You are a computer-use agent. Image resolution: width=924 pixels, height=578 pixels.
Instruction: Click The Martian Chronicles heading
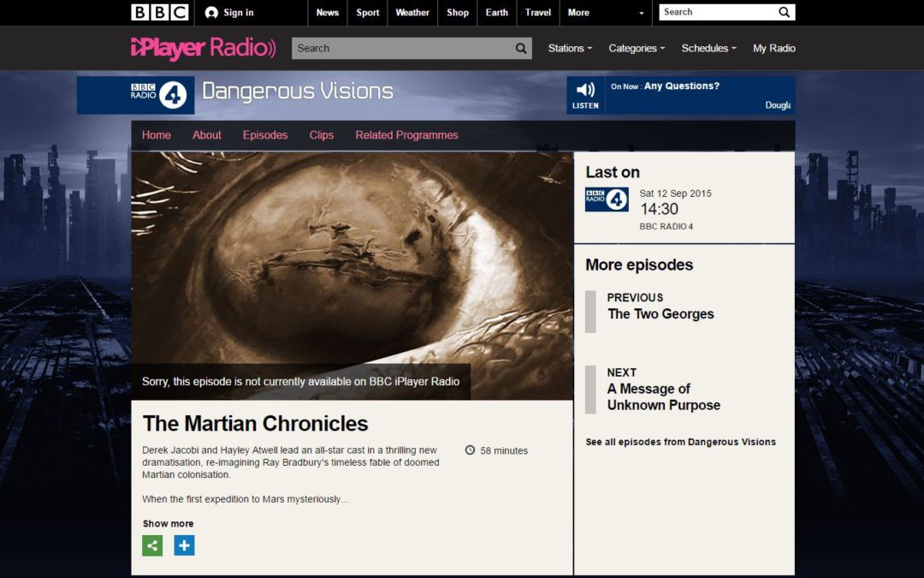click(255, 424)
